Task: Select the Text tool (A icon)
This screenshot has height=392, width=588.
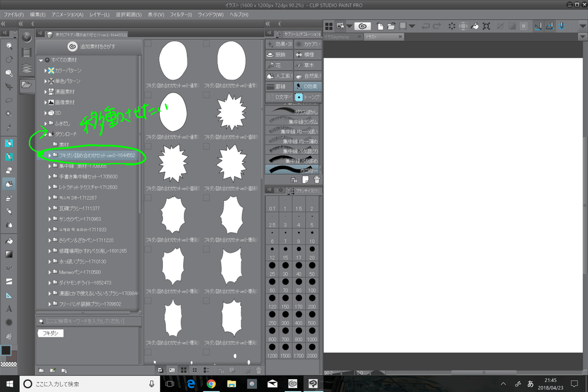Action: pos(9,309)
